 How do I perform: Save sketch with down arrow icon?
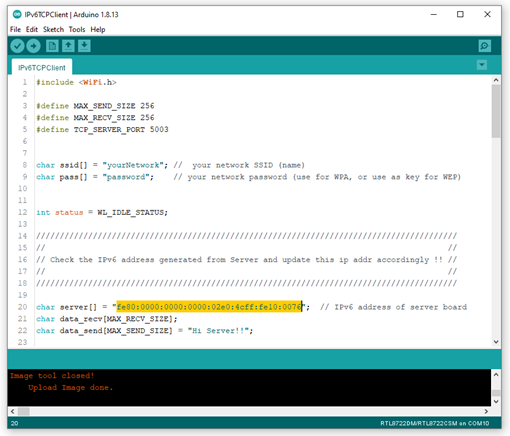point(84,46)
